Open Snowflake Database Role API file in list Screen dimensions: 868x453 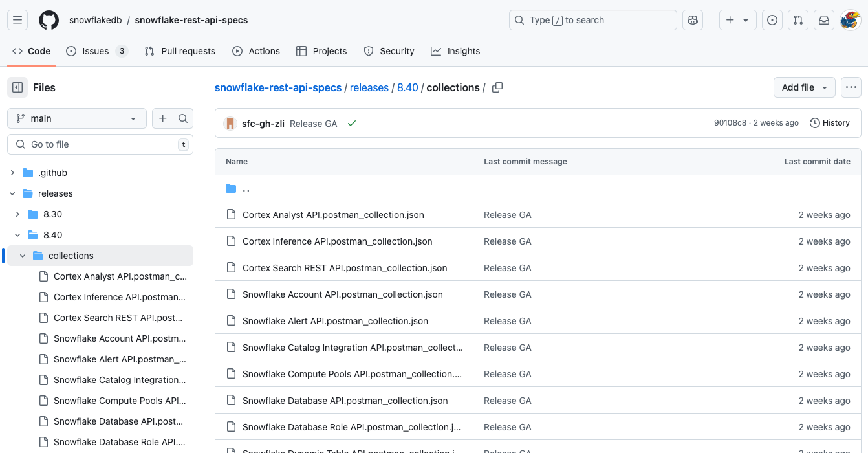click(x=352, y=427)
